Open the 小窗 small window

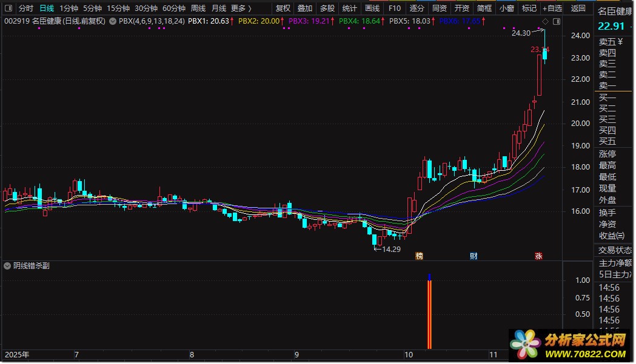(507, 8)
